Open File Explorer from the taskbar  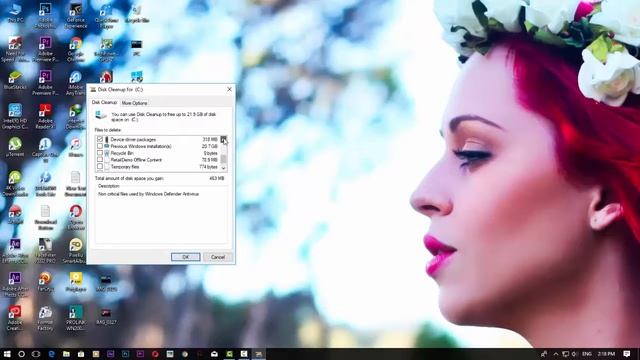[66, 354]
